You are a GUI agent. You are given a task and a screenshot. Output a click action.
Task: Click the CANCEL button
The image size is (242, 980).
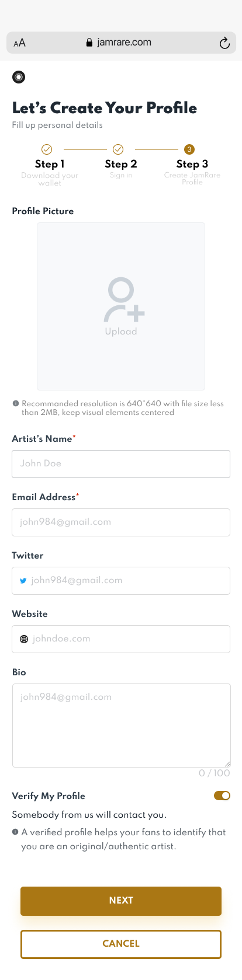coord(121,944)
